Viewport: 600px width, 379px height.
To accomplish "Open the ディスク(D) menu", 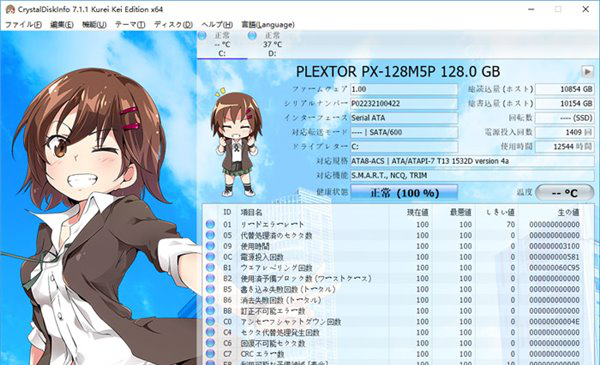I will (173, 25).
